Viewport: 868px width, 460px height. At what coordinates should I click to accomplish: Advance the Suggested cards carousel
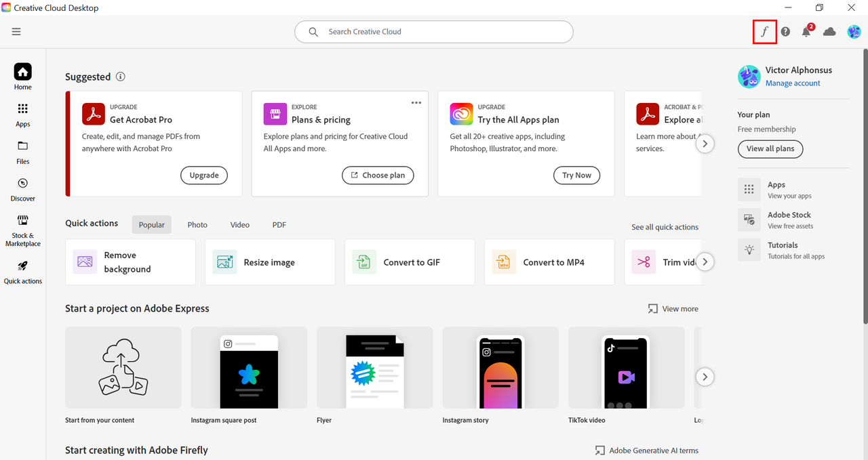[x=705, y=143]
